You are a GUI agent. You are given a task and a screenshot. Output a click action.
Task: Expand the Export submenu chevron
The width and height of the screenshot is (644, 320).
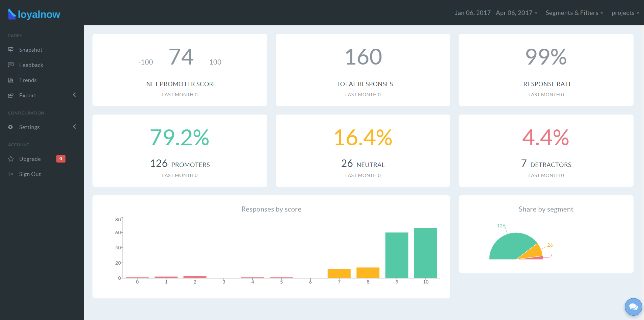coord(74,95)
